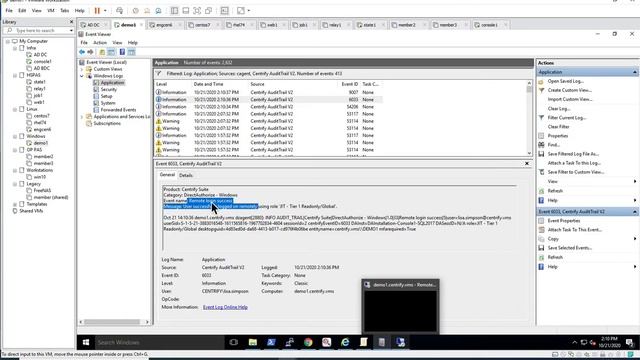Click Filter Current Log in Actions pane
Image resolution: width=640 pixels, height=360 pixels.
(567, 118)
